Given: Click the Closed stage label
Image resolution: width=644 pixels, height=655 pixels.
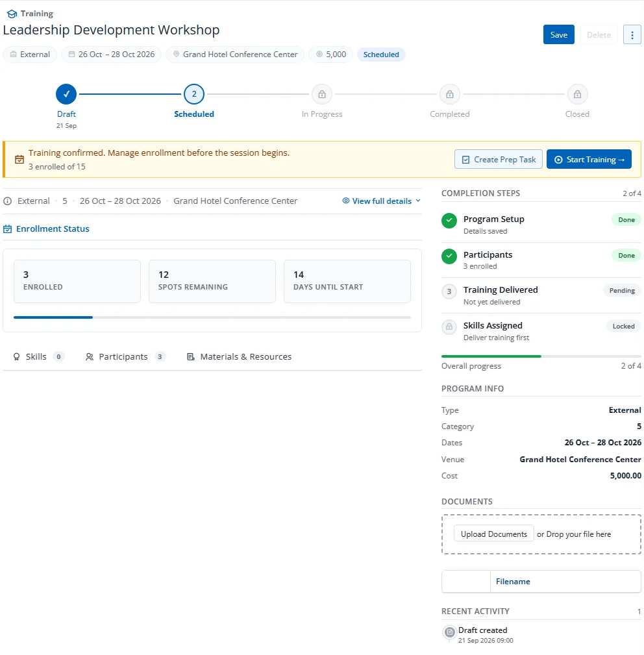Looking at the screenshot, I should pyautogui.click(x=577, y=114).
